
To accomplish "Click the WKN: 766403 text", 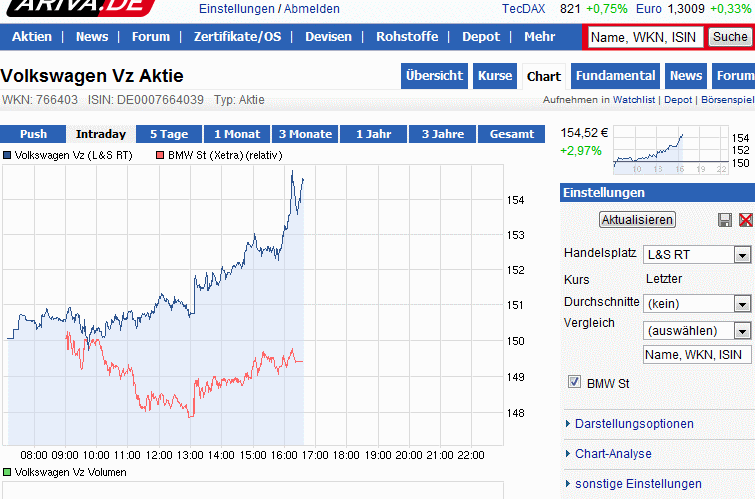I will point(40,100).
